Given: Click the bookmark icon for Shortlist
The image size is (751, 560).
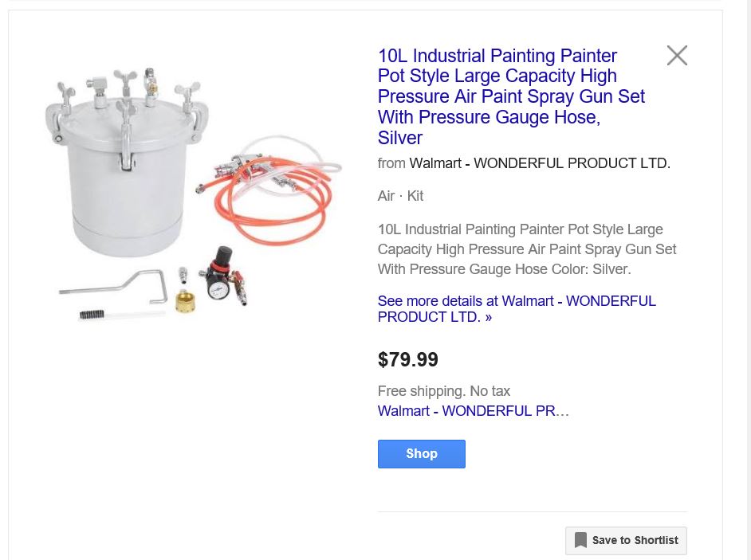Looking at the screenshot, I should tap(580, 540).
